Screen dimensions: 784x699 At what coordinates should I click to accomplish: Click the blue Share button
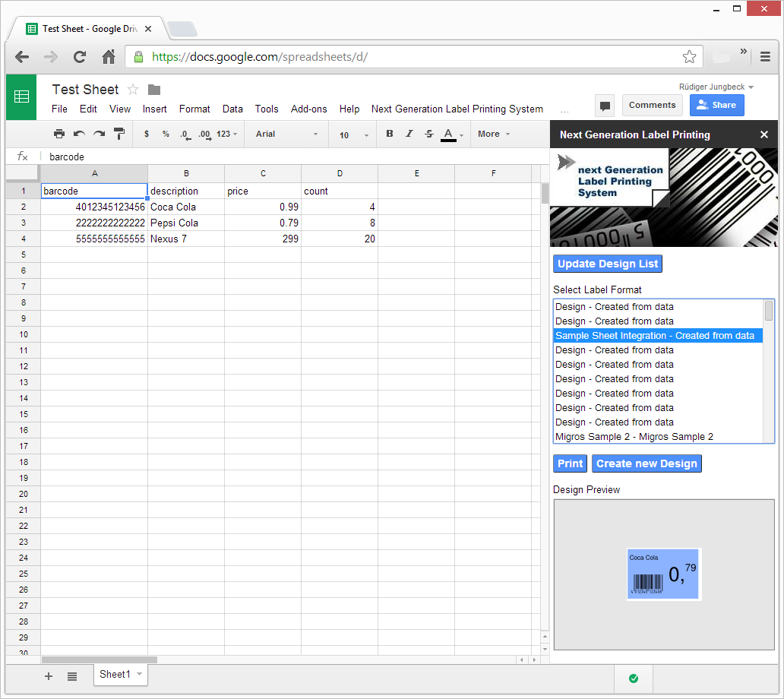pos(716,105)
